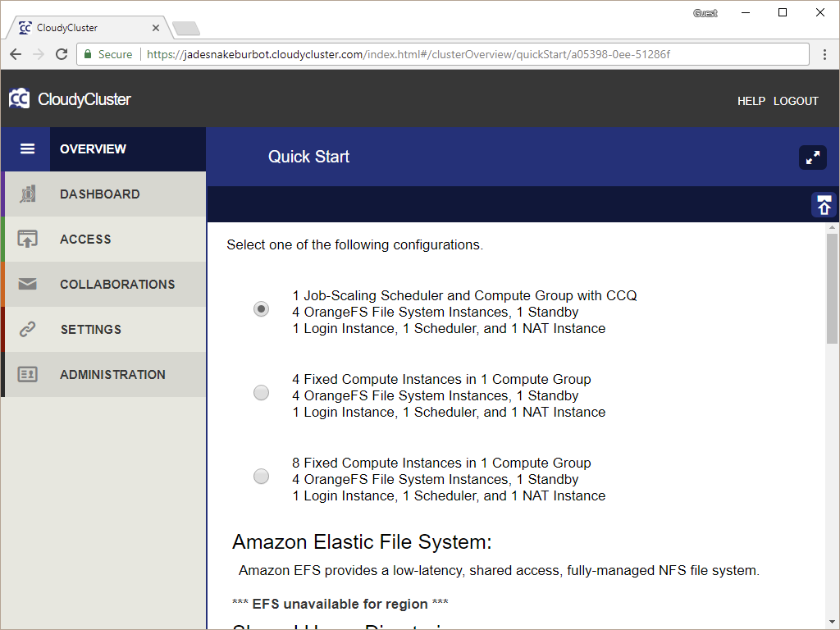Click the Secure padlock indicator
This screenshot has height=630, width=840.
point(87,54)
